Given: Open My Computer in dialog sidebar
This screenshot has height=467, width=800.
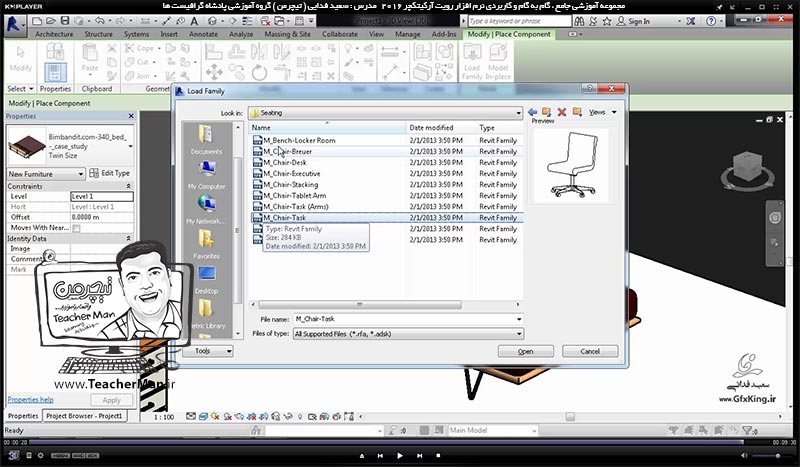Looking at the screenshot, I should (206, 174).
